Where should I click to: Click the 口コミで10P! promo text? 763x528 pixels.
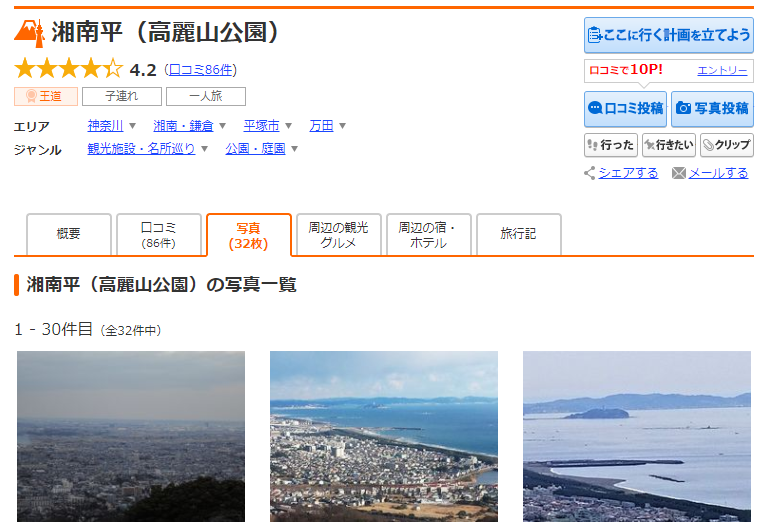pos(626,70)
